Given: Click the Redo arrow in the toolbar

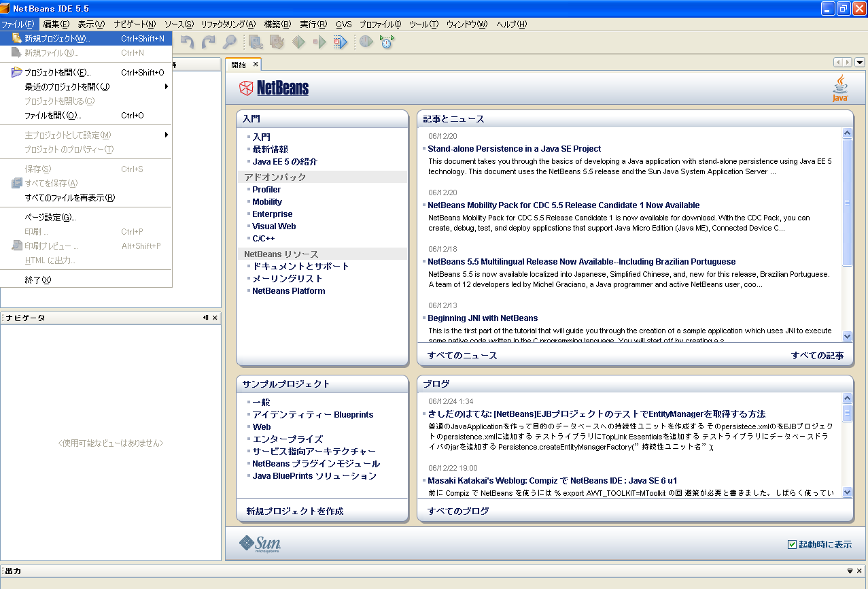Looking at the screenshot, I should coord(208,42).
